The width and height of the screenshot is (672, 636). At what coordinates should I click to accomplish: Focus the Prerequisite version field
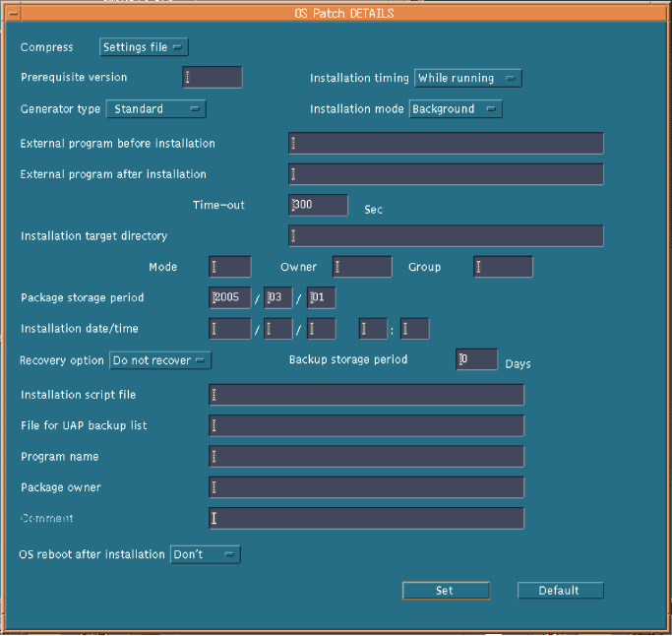[213, 78]
